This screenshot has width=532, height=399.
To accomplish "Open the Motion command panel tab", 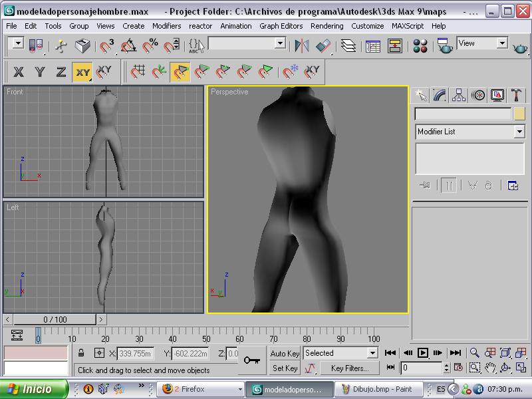I will point(478,95).
